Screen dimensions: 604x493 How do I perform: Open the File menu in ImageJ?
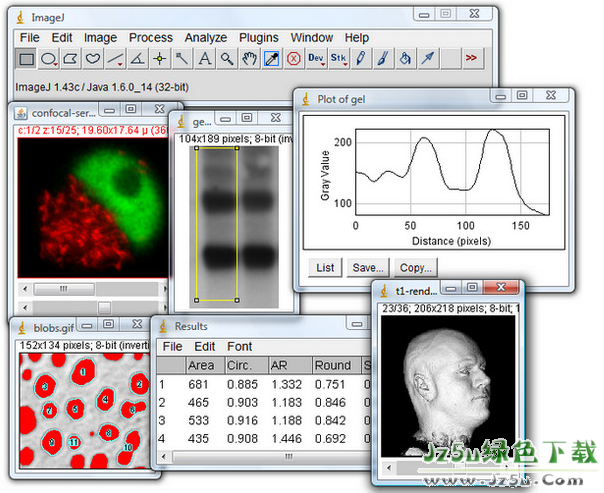click(x=30, y=38)
